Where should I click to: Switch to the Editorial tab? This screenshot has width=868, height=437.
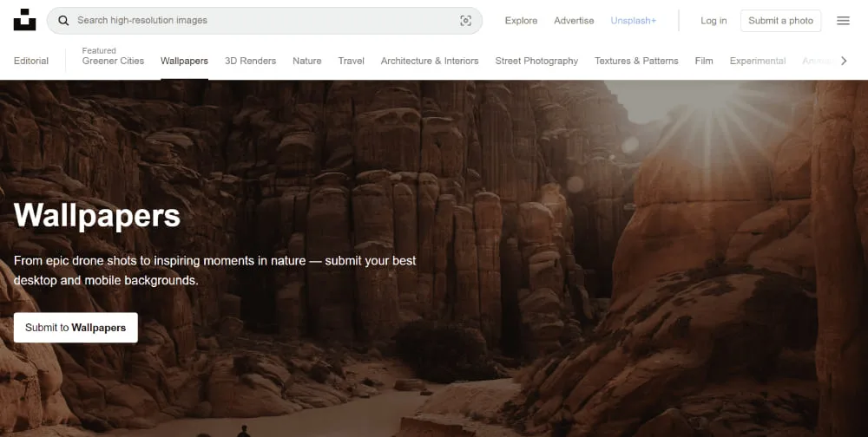pos(31,61)
